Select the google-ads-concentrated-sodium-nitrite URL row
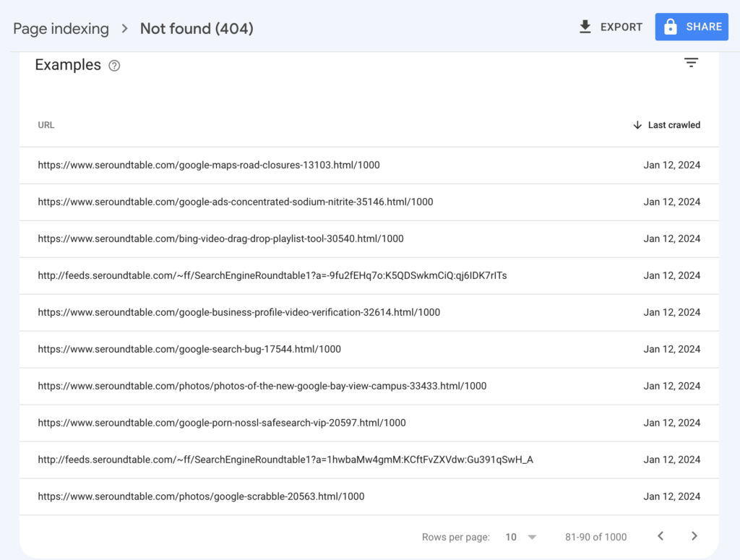The image size is (740, 560). (x=236, y=202)
